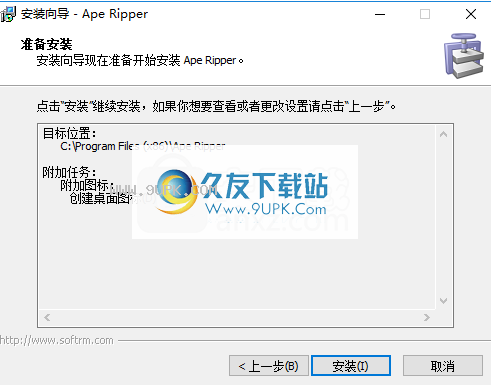491x385 pixels.
Task: Click the Ape Ripper press logo icon
Action: [x=464, y=55]
